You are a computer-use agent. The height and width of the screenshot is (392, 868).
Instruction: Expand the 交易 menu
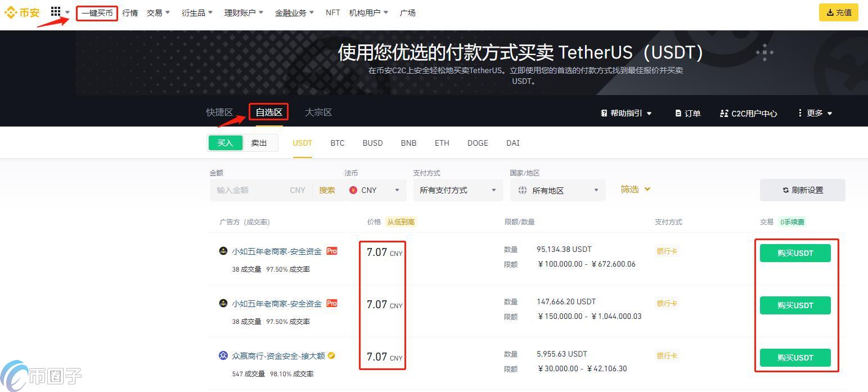click(x=158, y=13)
